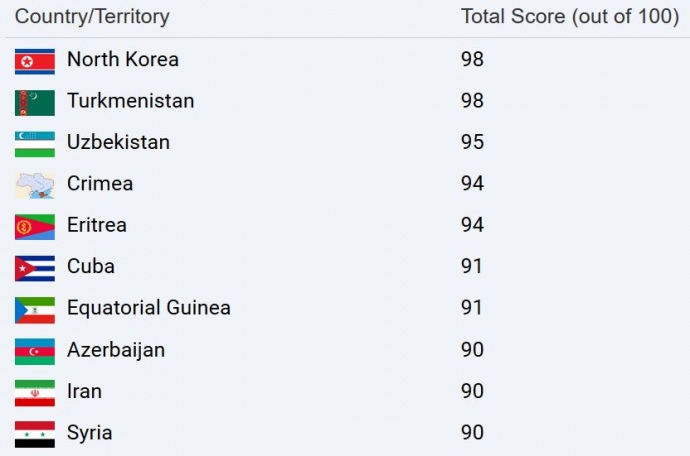Viewport: 690px width, 456px height.
Task: Click the Turkmenistan flag icon
Action: [x=35, y=102]
